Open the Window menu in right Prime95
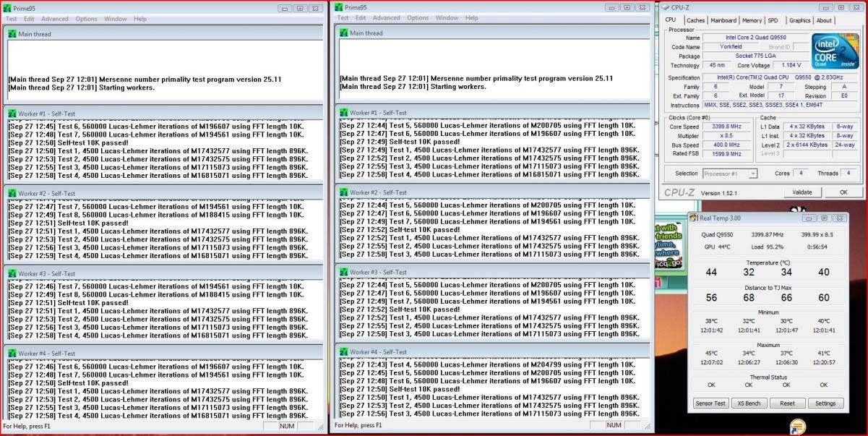This screenshot has width=868, height=436. (447, 17)
